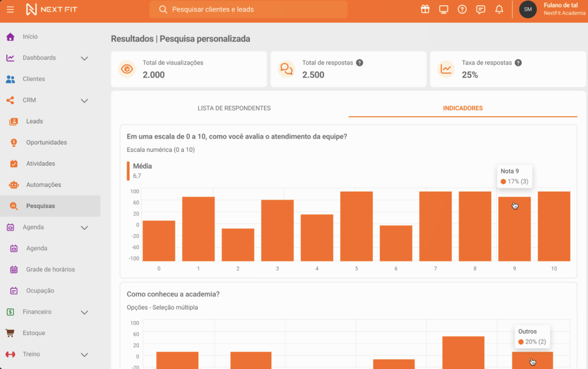Click the Ocupação calendar icon
The height and width of the screenshot is (369, 588).
click(x=14, y=291)
